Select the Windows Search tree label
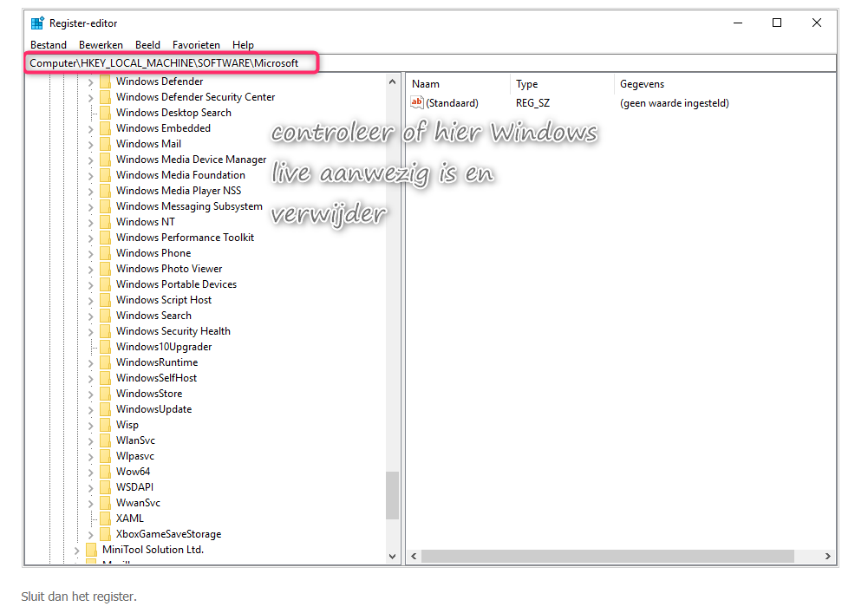868x613 pixels. (153, 316)
